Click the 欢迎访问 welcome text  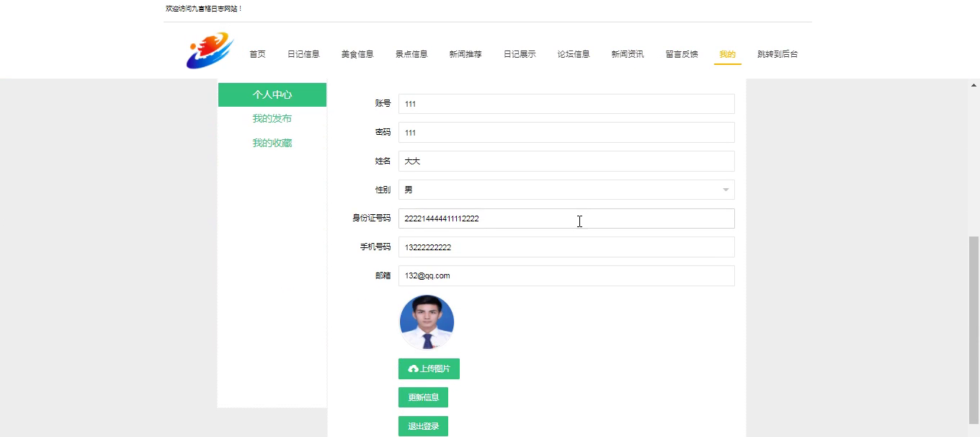pyautogui.click(x=204, y=9)
